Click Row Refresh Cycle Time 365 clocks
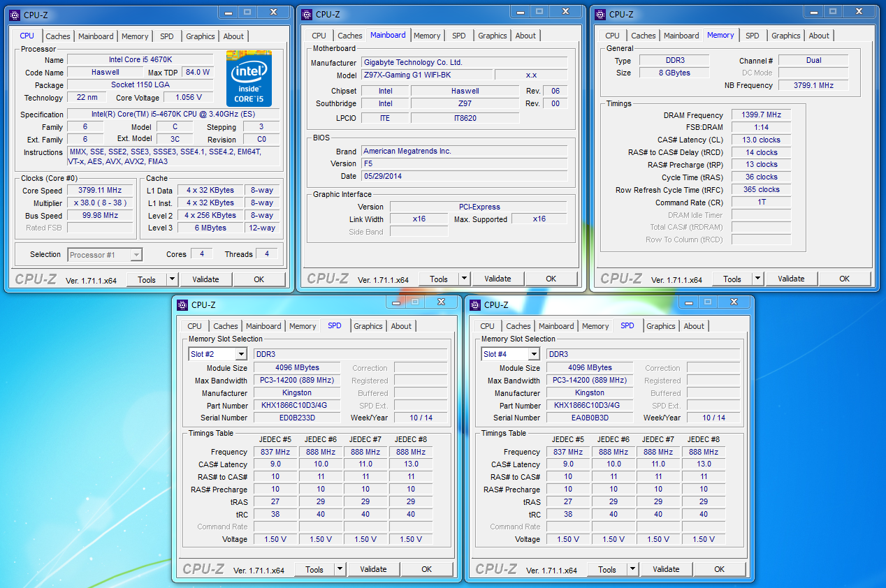The width and height of the screenshot is (886, 588). (x=761, y=189)
